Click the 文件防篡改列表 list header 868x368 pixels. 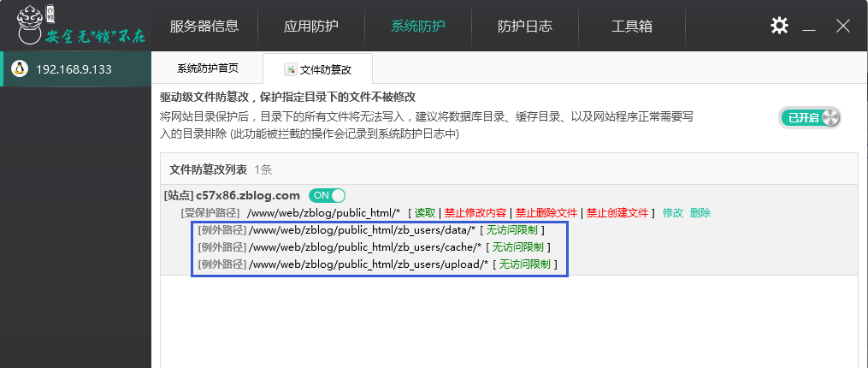pyautogui.click(x=208, y=169)
